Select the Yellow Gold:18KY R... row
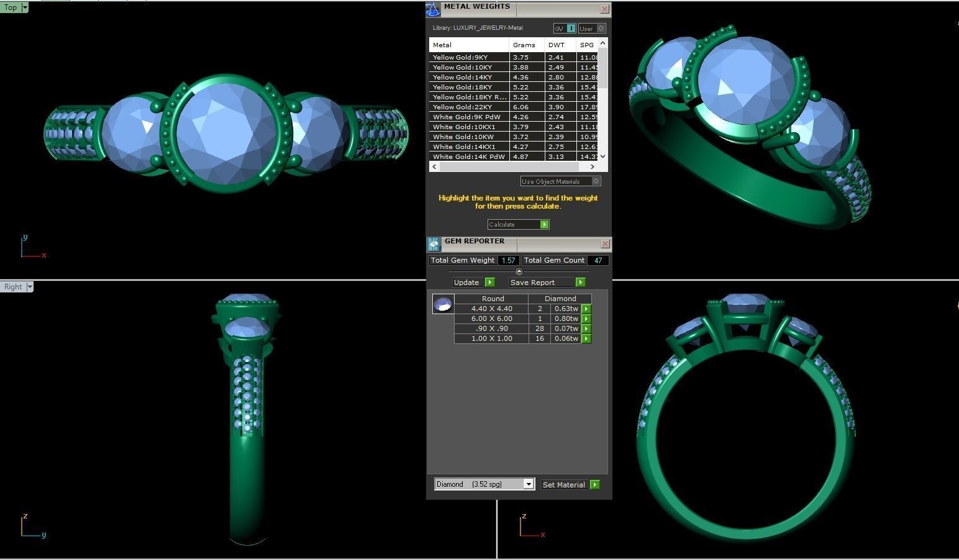 [x=514, y=97]
